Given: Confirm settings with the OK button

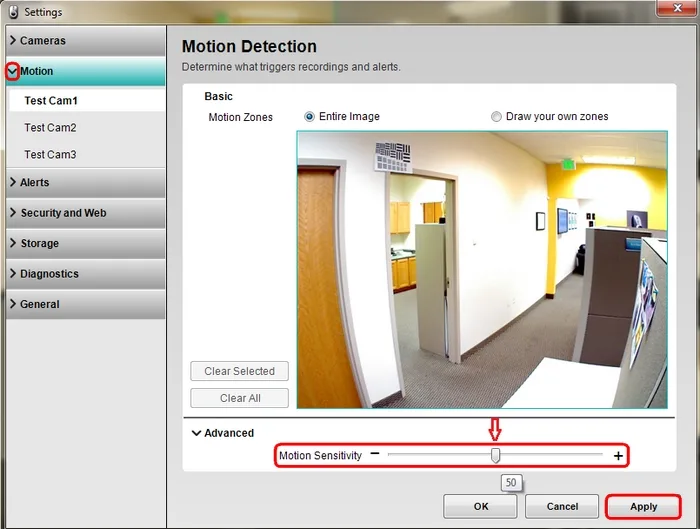Looking at the screenshot, I should (480, 506).
